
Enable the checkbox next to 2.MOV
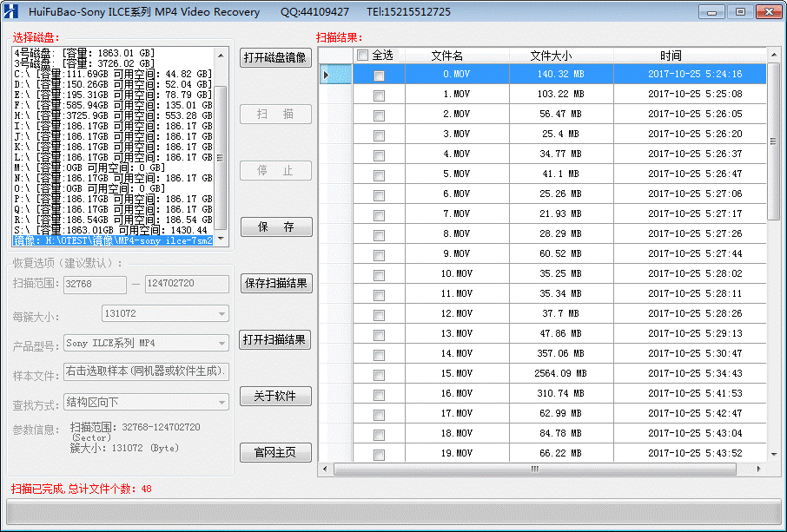(379, 115)
